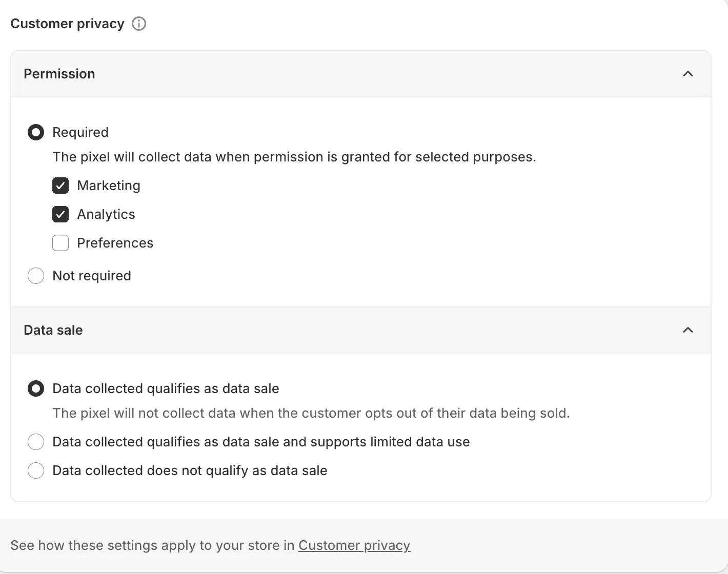The height and width of the screenshot is (574, 728).
Task: Click label text mentioning 'limited data use'
Action: (261, 442)
